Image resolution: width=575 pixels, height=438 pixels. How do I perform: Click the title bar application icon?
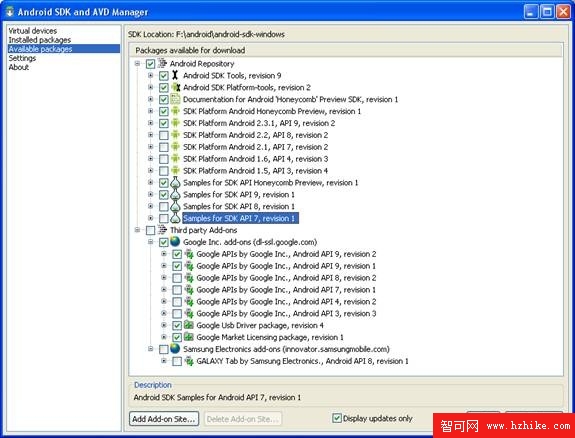[10, 12]
